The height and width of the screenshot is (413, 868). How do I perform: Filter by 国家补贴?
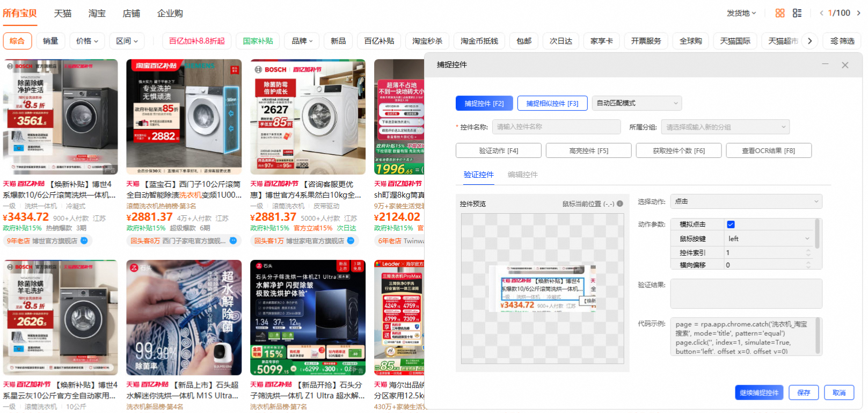[258, 41]
